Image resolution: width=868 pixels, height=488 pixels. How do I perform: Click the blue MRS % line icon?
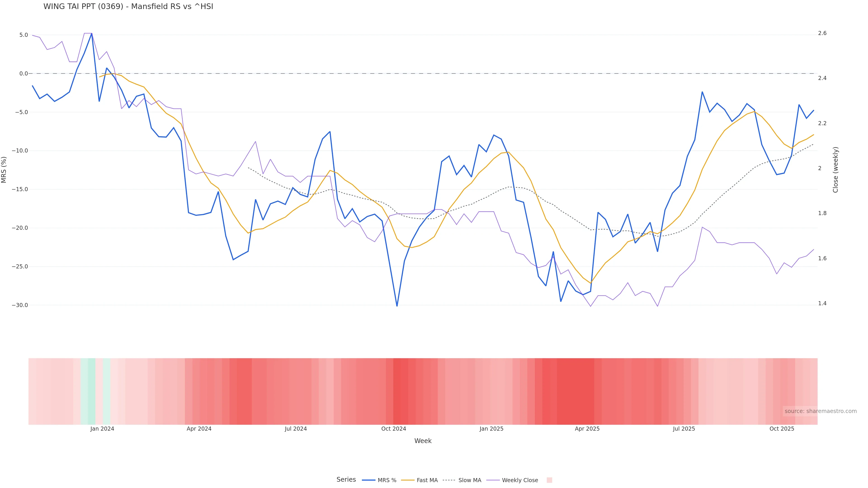click(369, 480)
